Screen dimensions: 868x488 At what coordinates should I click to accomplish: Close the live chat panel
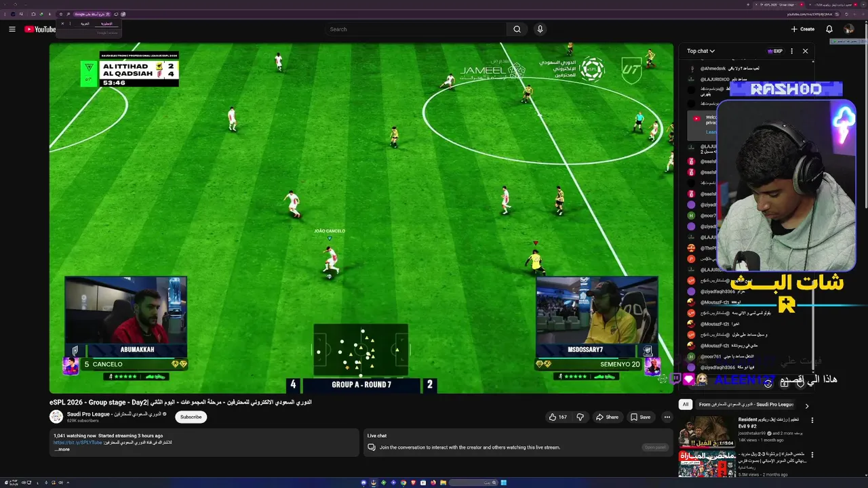(805, 51)
